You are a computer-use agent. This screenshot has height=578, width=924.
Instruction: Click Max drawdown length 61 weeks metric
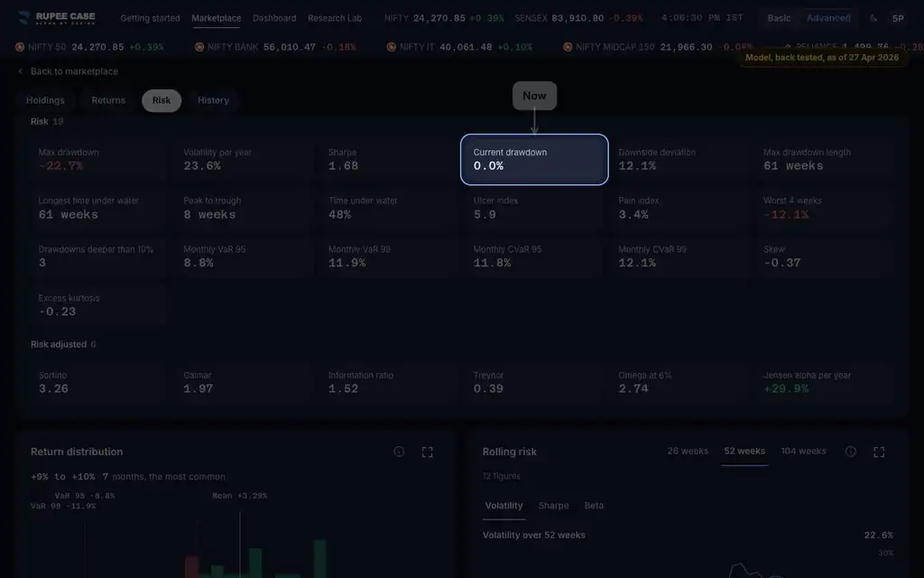827,160
